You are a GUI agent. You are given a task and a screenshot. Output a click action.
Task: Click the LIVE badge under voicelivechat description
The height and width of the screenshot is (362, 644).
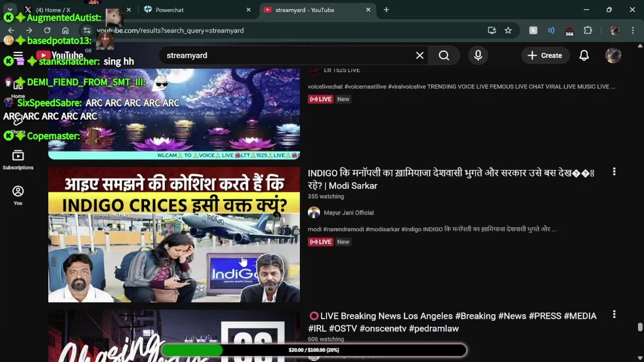[321, 99]
